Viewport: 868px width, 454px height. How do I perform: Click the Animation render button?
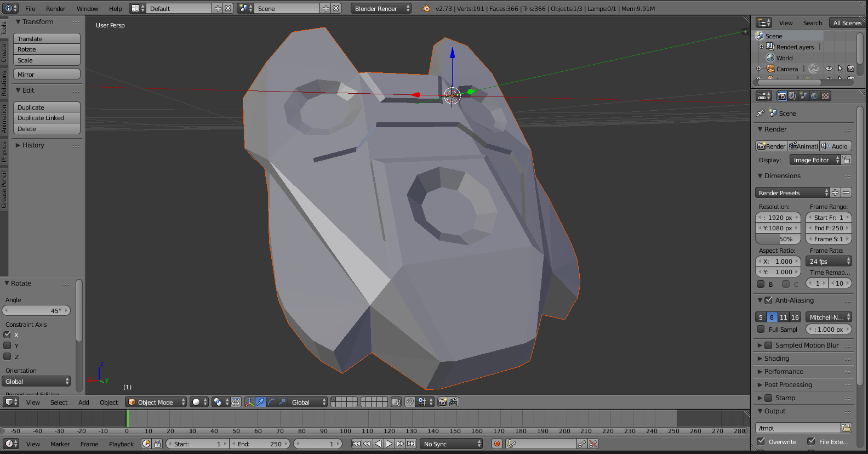(x=803, y=146)
